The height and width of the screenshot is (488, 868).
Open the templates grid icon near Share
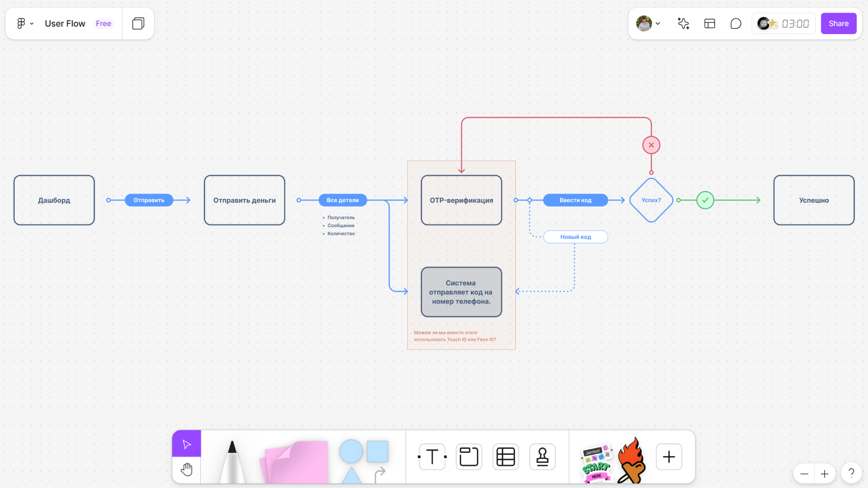pos(710,23)
